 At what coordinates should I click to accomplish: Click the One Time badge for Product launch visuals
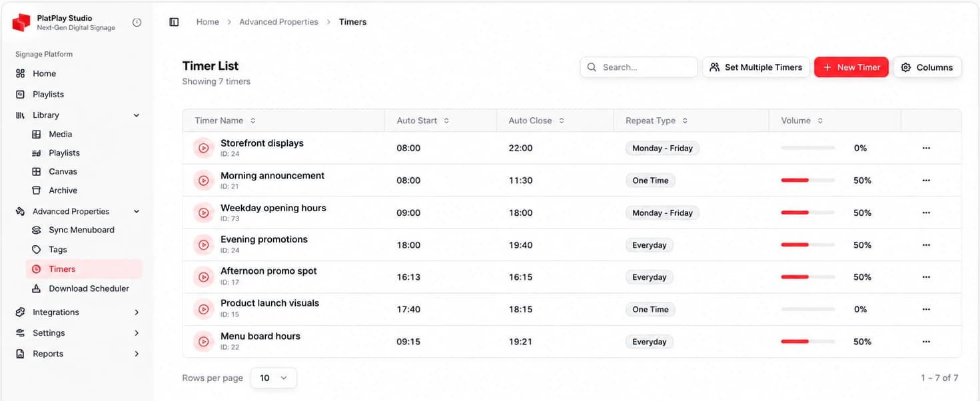(650, 309)
